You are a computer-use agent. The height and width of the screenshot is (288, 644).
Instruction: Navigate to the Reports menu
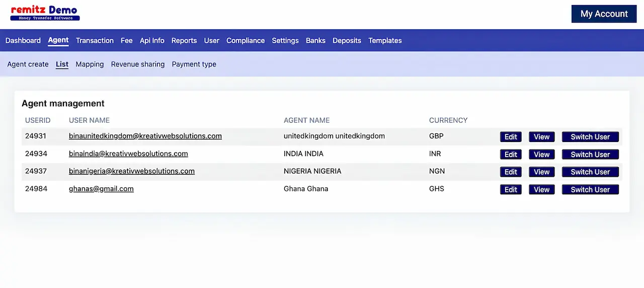point(184,41)
